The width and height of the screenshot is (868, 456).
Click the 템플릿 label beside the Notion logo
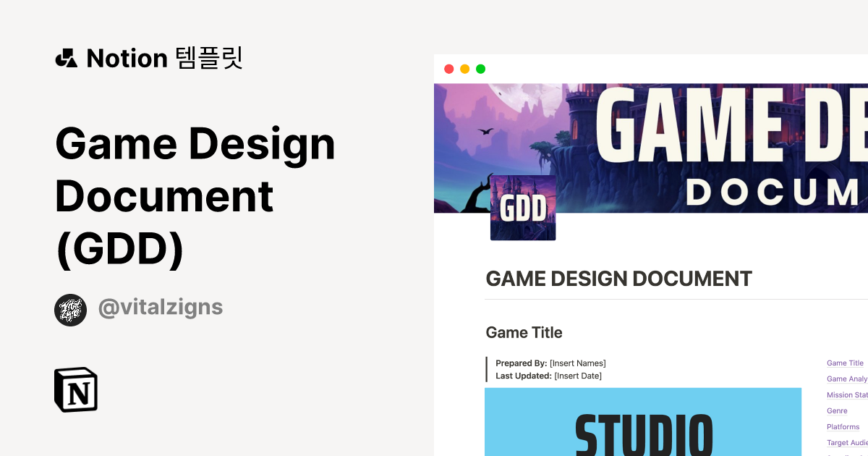point(211,58)
